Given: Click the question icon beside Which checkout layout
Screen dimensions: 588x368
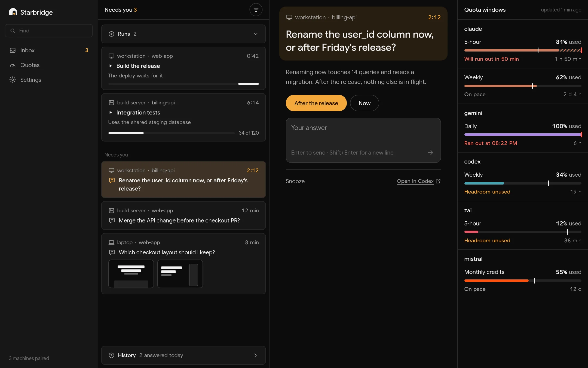Looking at the screenshot, I should point(112,252).
